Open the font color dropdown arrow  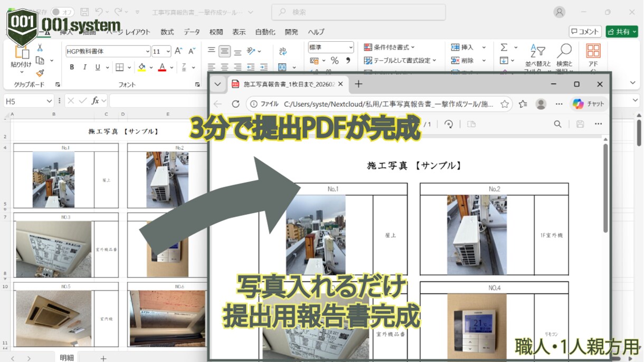pos(172,67)
